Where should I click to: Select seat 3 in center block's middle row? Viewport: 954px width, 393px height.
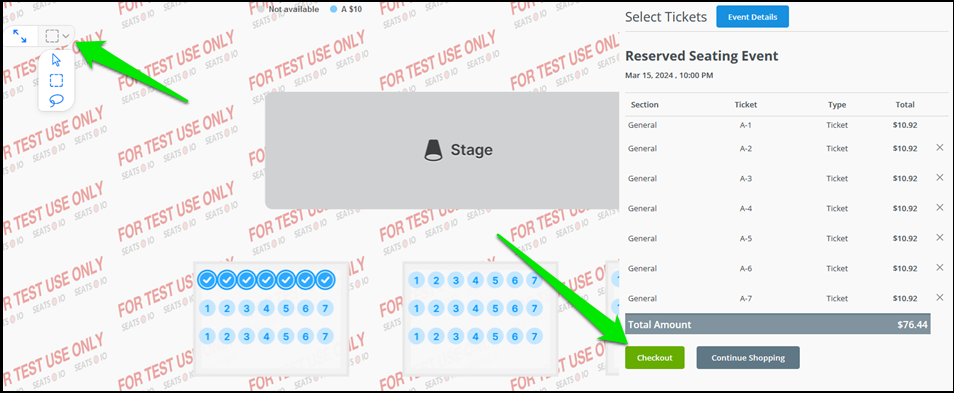click(x=456, y=308)
